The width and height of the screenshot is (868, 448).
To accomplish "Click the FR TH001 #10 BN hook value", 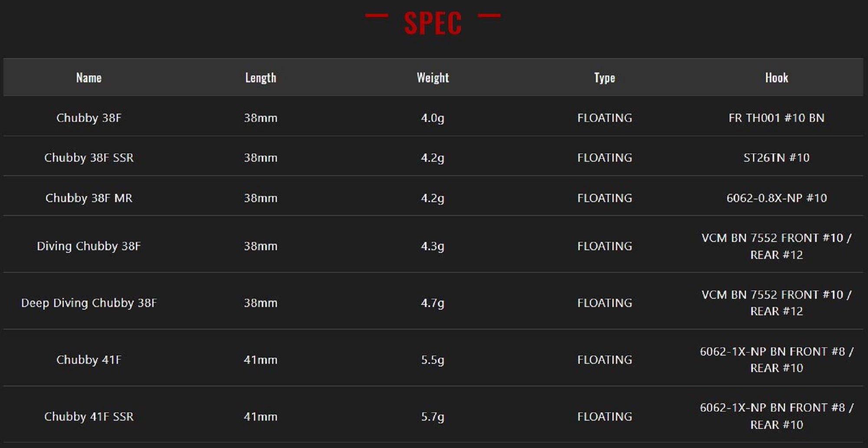I will [776, 118].
